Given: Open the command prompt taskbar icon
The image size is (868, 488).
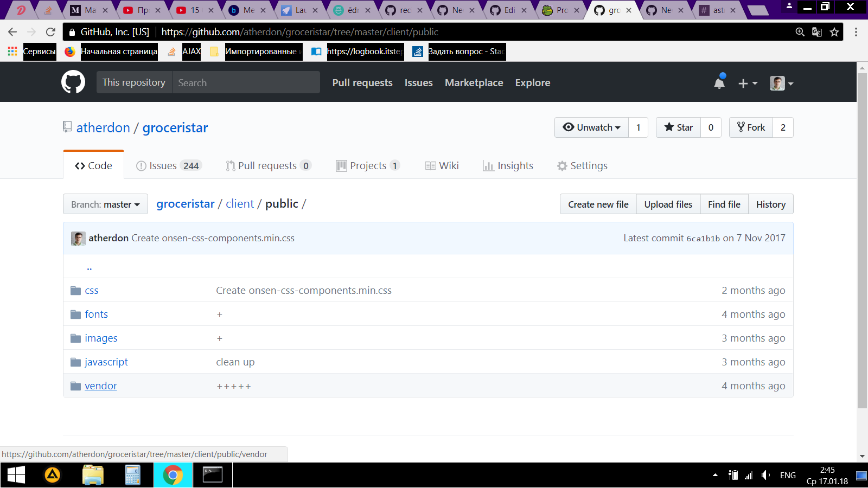Looking at the screenshot, I should click(x=213, y=476).
